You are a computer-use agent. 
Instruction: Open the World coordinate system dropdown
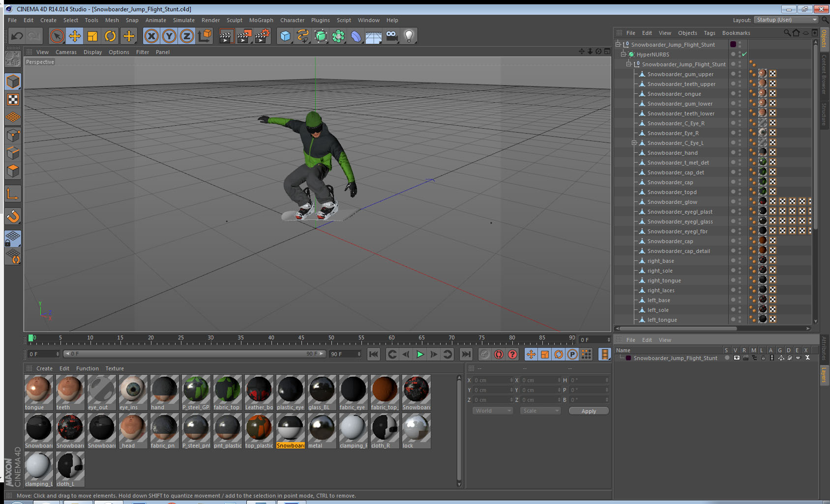pos(493,411)
